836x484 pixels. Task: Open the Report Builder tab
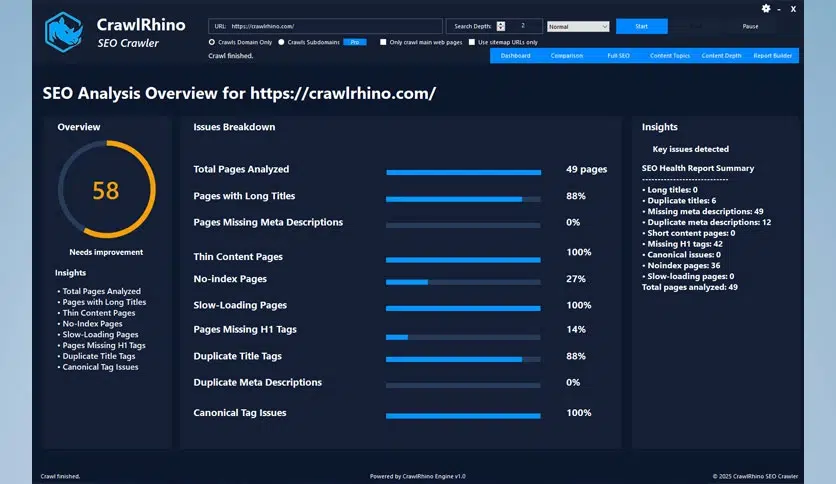point(773,56)
